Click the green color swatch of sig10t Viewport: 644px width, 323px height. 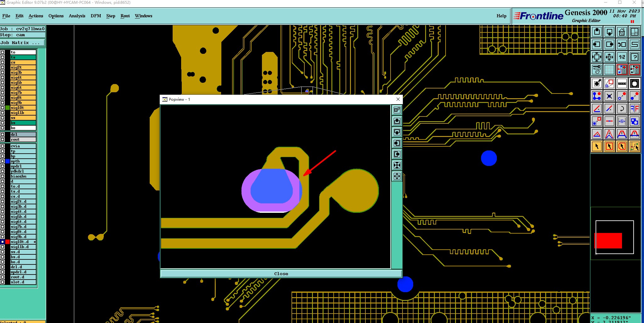coord(8,108)
